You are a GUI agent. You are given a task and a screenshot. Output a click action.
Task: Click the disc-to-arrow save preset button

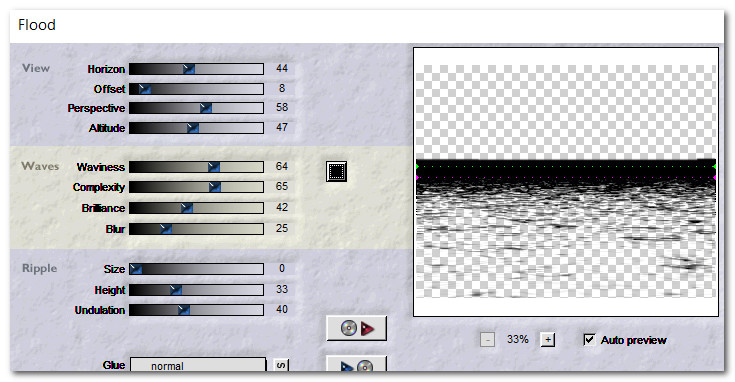coord(356,328)
